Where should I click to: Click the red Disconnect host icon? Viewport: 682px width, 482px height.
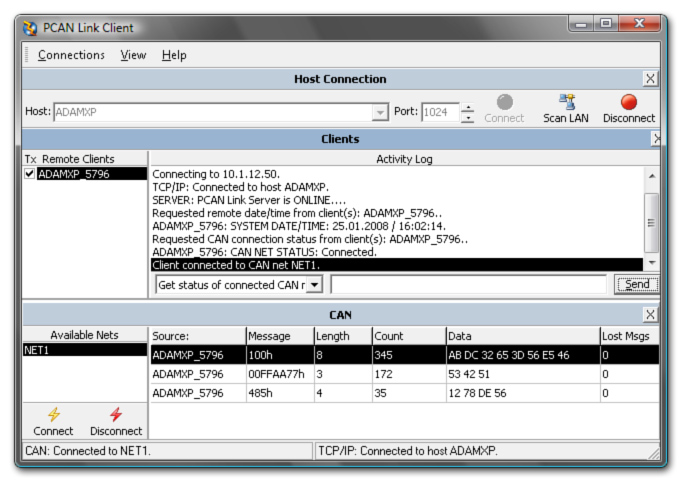[x=629, y=102]
